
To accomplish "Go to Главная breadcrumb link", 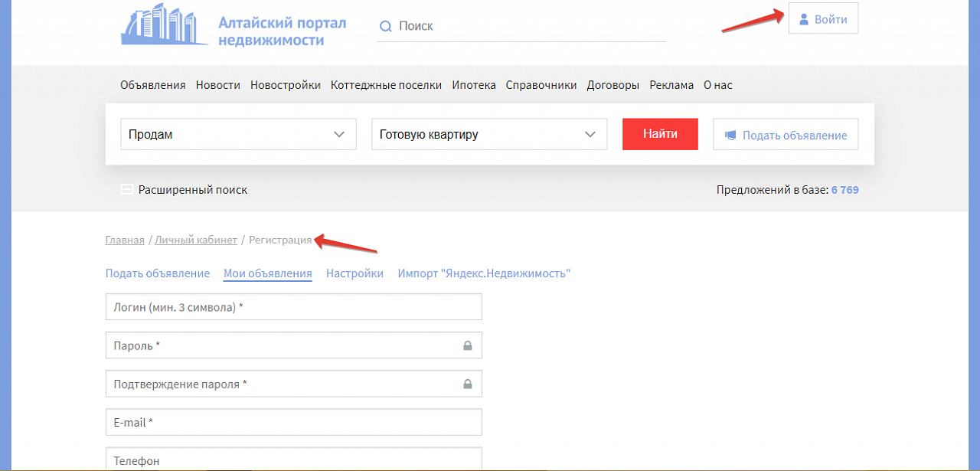I will (125, 240).
